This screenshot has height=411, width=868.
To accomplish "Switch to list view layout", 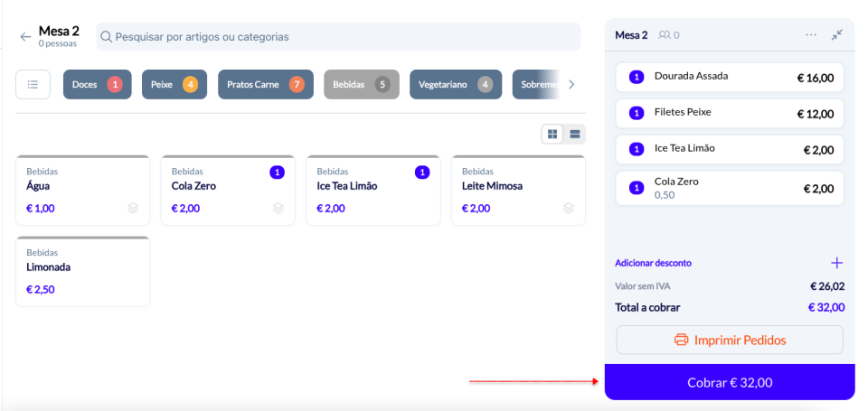I will tap(574, 134).
